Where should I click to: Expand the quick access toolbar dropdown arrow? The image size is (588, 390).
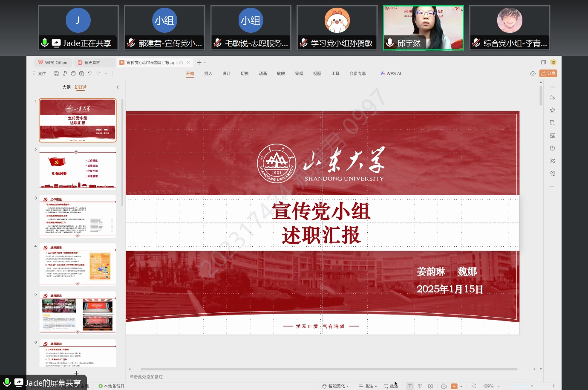point(107,73)
